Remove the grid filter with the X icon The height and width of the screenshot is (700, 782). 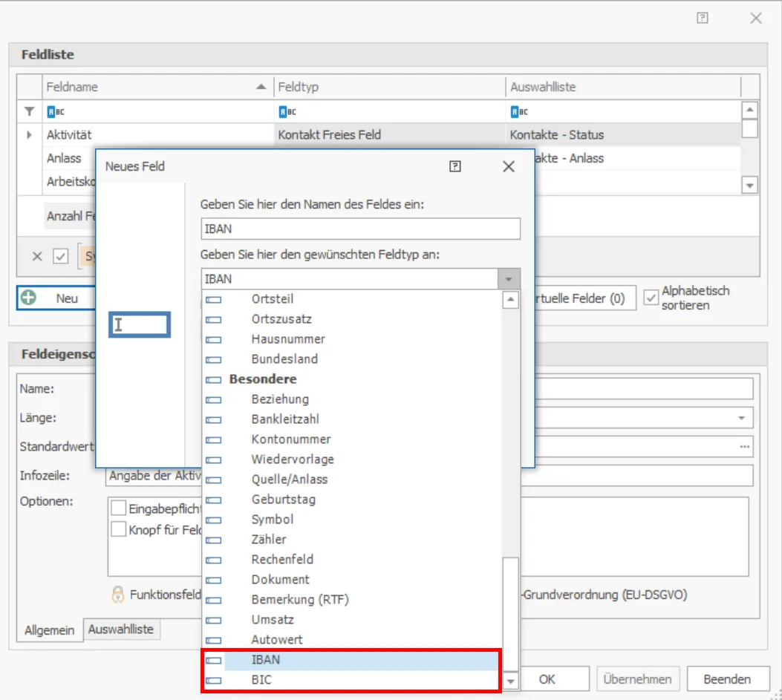pos(37,256)
